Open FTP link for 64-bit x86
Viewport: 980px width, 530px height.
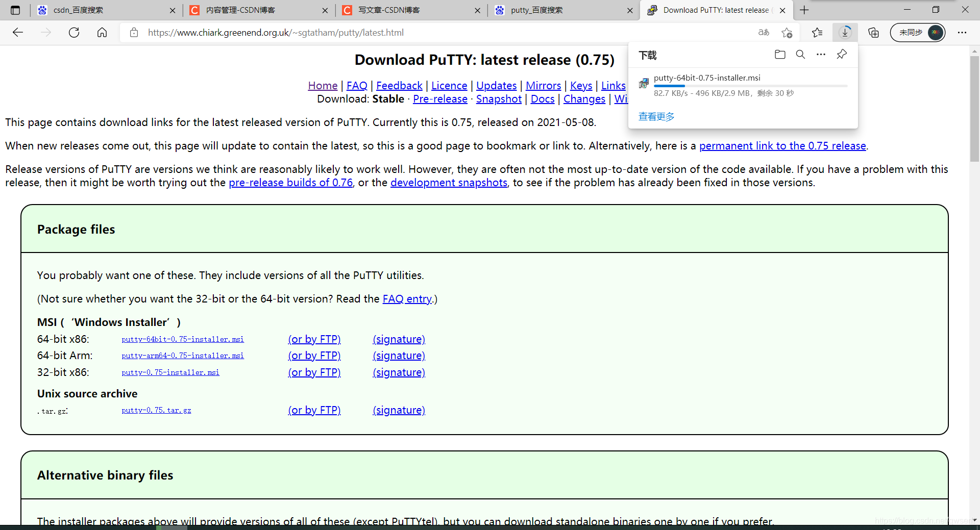(314, 339)
